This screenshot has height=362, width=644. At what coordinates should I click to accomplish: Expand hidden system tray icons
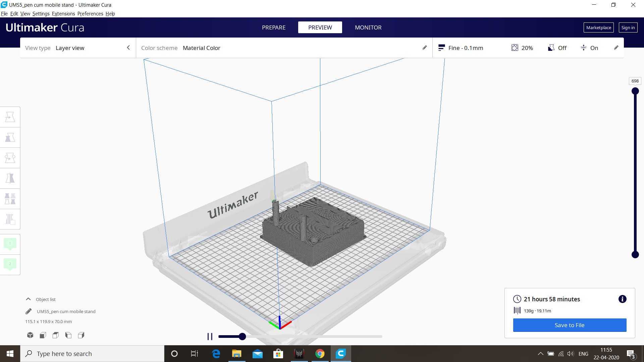pos(540,354)
